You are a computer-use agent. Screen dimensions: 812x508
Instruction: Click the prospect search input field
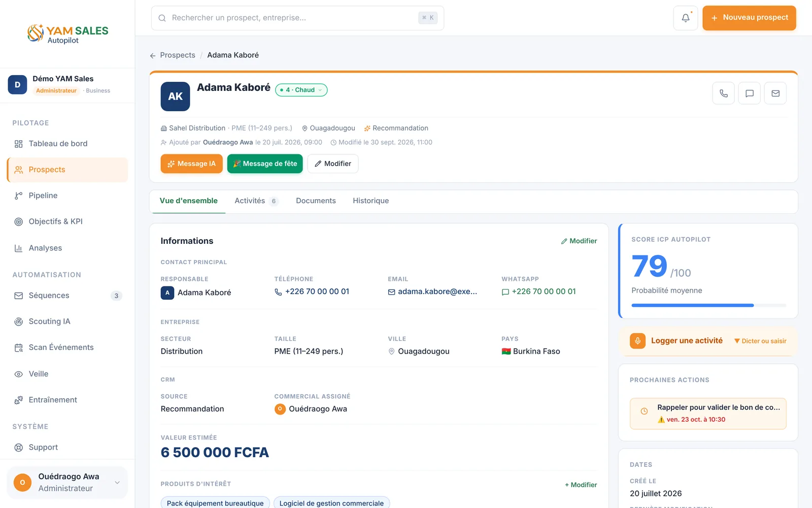(297, 18)
